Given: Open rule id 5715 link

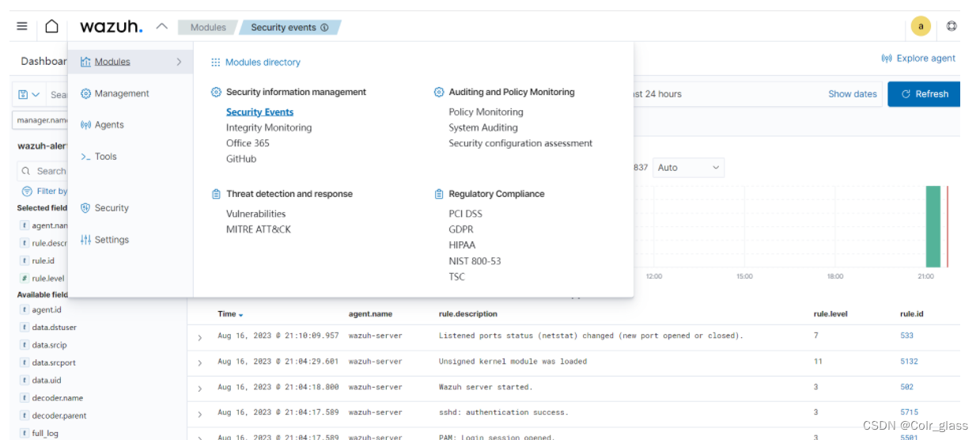Looking at the screenshot, I should click(909, 412).
